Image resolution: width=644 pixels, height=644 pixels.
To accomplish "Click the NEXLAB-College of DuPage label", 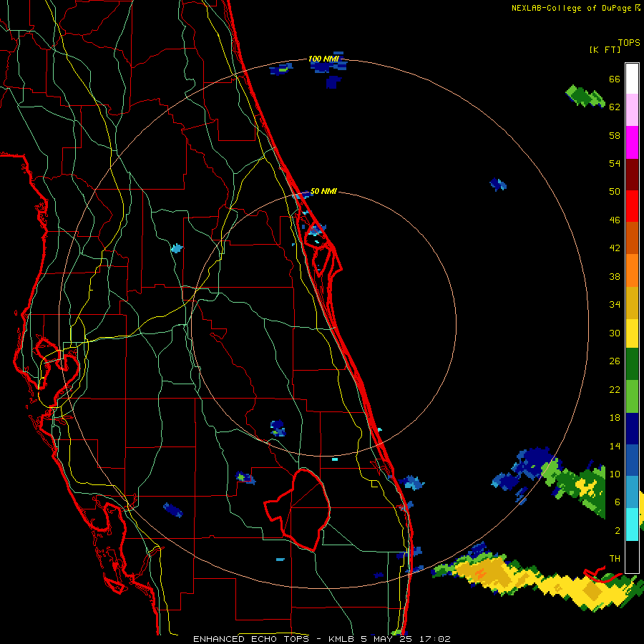I will [571, 8].
